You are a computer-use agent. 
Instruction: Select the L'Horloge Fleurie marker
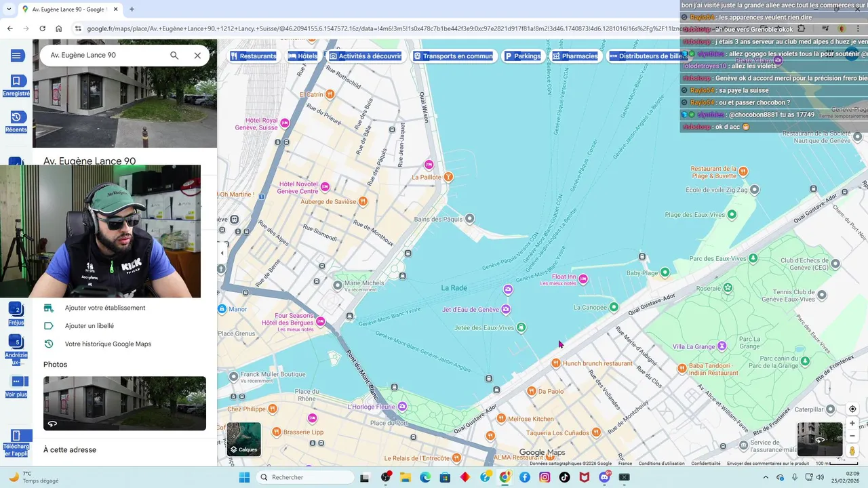coord(402,407)
